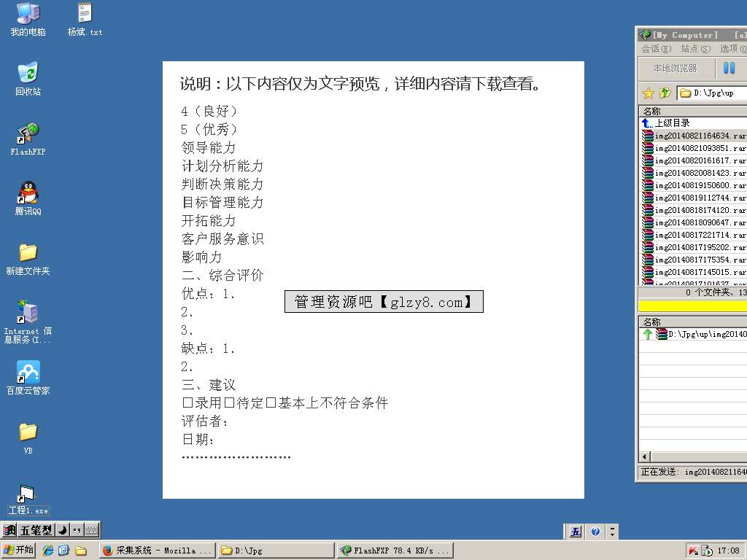Screen dimensions: 747x560
Task: Click the yellow star favorites icon
Action: tap(649, 93)
